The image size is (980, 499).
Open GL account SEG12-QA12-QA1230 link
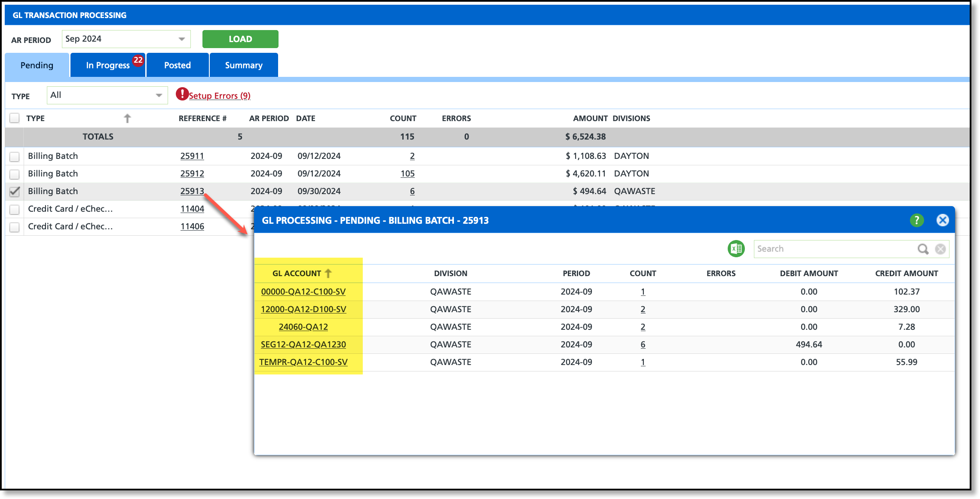pos(303,344)
